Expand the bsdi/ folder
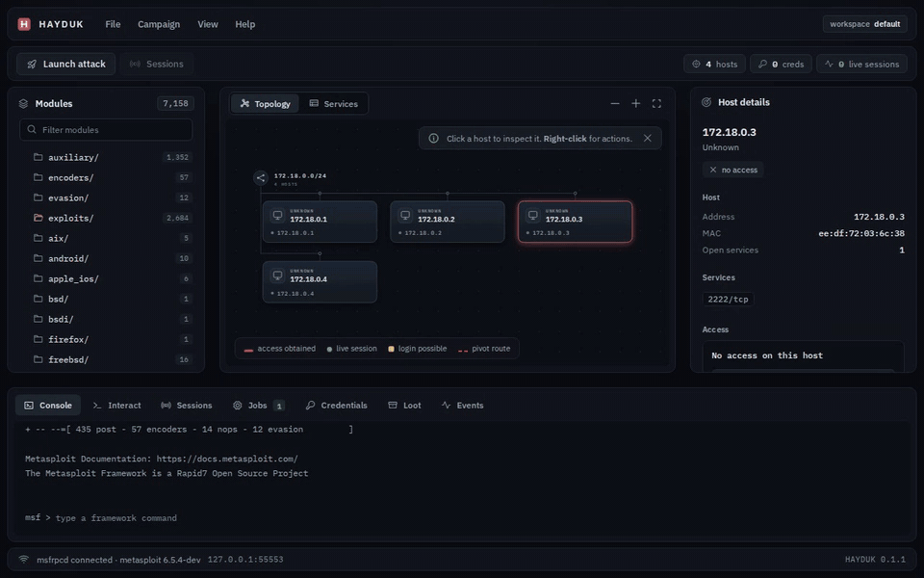This screenshot has width=924, height=578. pos(112,319)
